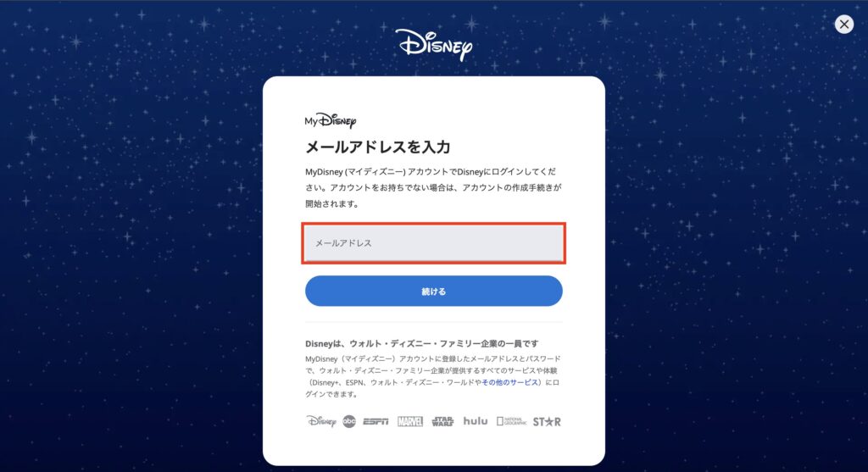Click the Star Wars logo
Image resolution: width=868 pixels, height=472 pixels.
pos(442,422)
